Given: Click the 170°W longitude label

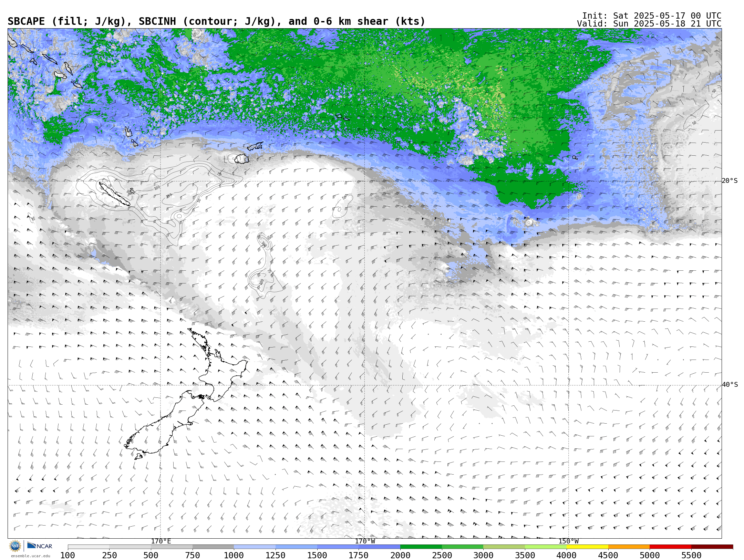Looking at the screenshot, I should (x=365, y=541).
